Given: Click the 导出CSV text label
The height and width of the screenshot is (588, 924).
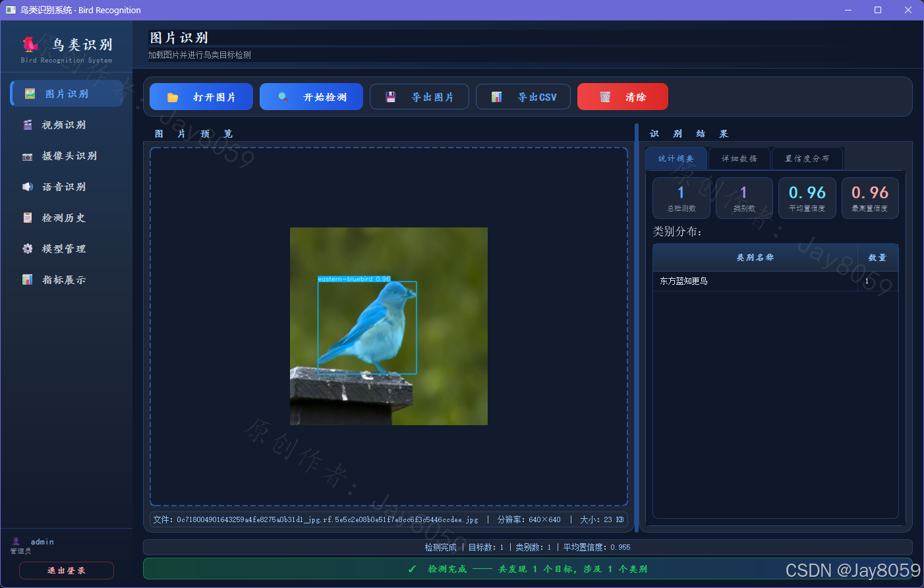Looking at the screenshot, I should tap(537, 97).
